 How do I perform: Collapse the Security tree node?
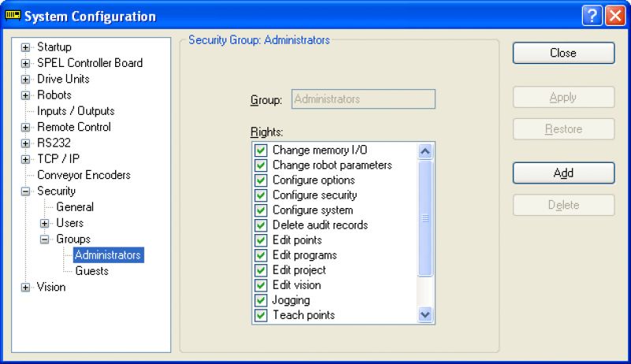pyautogui.click(x=25, y=191)
